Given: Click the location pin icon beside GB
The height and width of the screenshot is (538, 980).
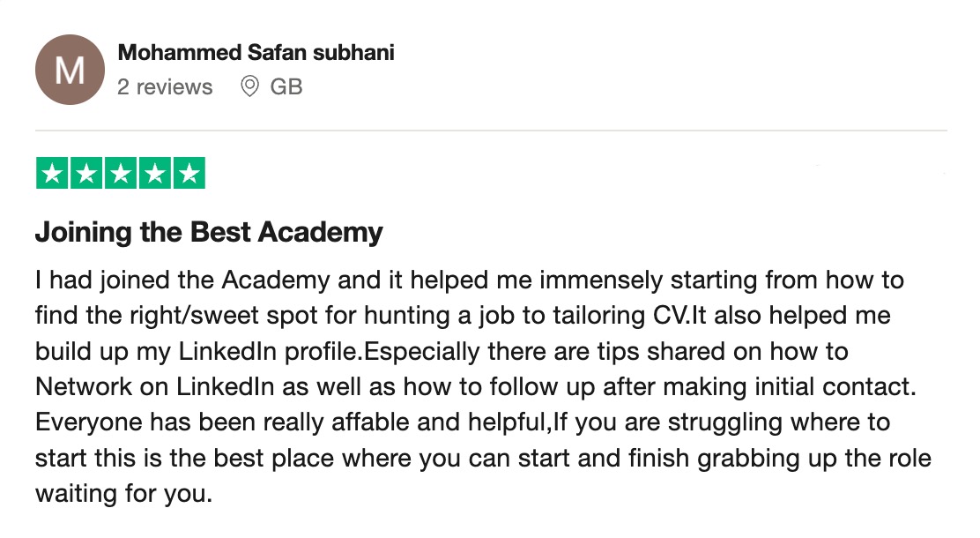Looking at the screenshot, I should click(x=249, y=86).
